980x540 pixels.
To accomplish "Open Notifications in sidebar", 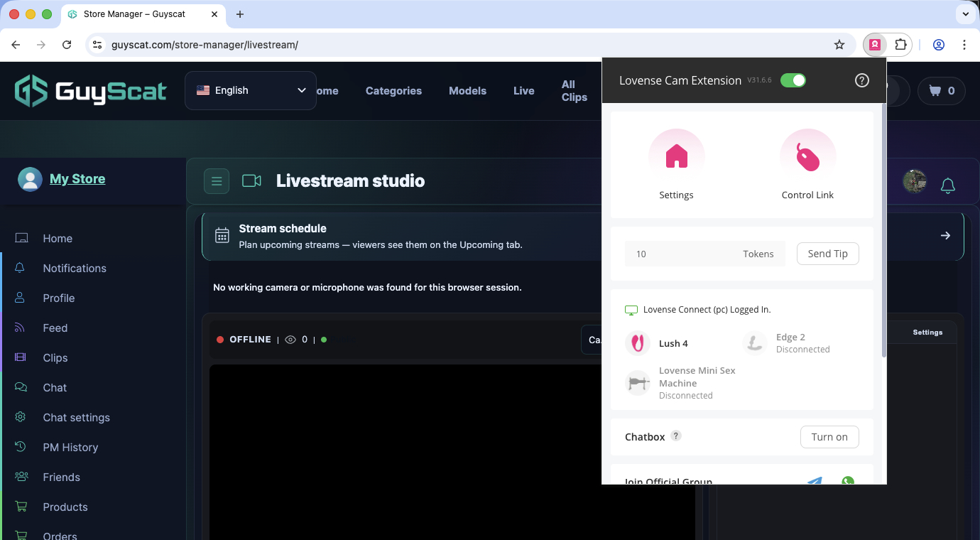I will click(x=75, y=269).
